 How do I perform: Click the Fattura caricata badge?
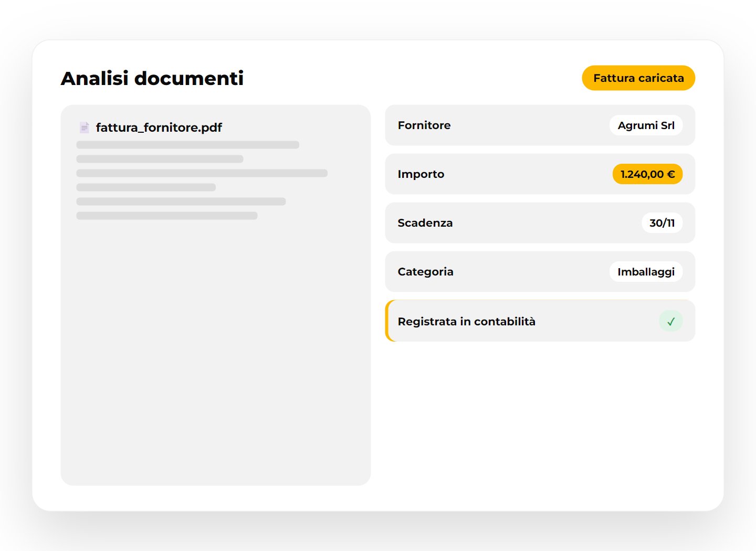tap(638, 78)
